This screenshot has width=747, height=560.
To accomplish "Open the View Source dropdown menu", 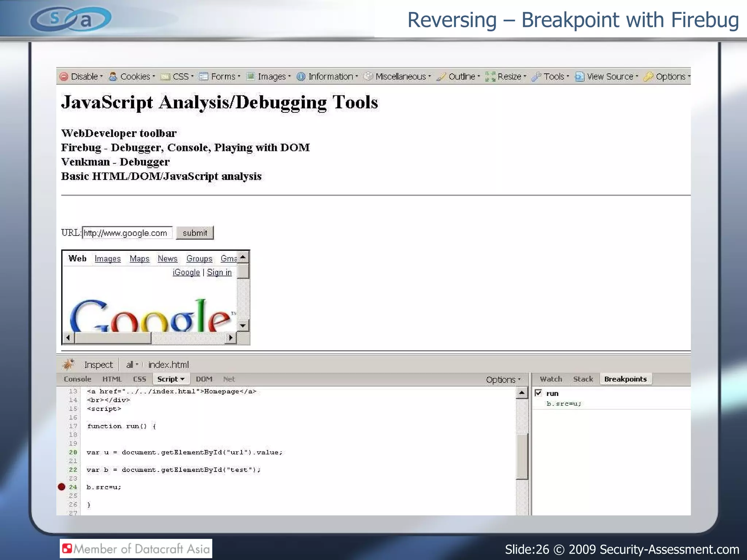I will click(612, 77).
